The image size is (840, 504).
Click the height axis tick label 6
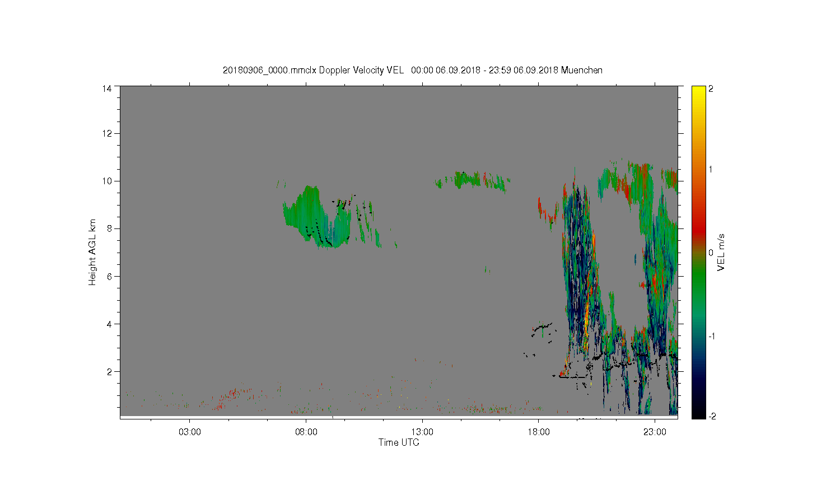(x=109, y=276)
